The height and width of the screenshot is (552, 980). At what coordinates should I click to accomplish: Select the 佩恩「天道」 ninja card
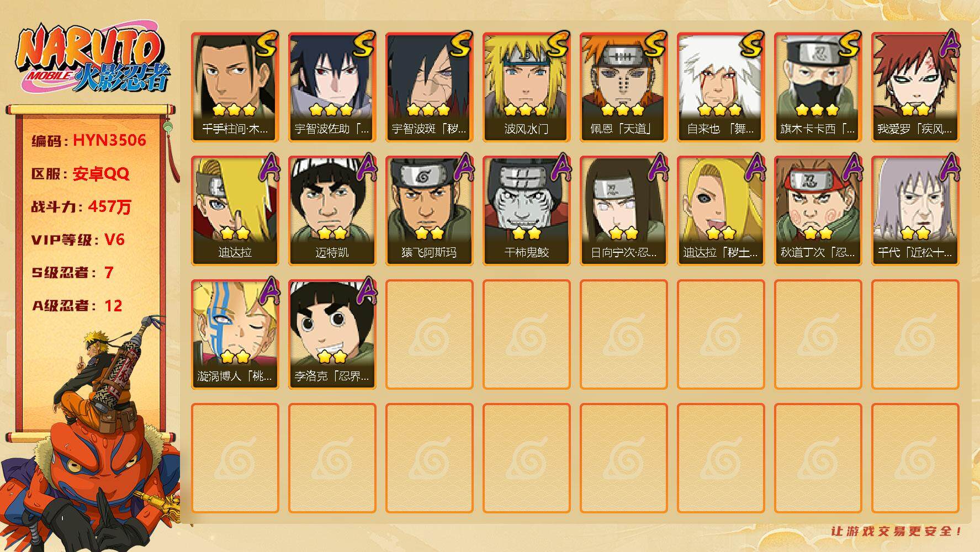pos(623,87)
